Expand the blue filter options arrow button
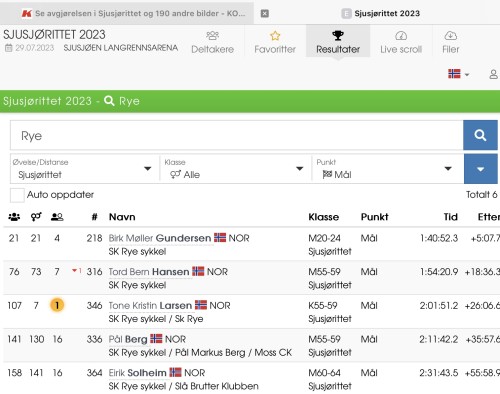The height and width of the screenshot is (394, 500). pyautogui.click(x=480, y=169)
